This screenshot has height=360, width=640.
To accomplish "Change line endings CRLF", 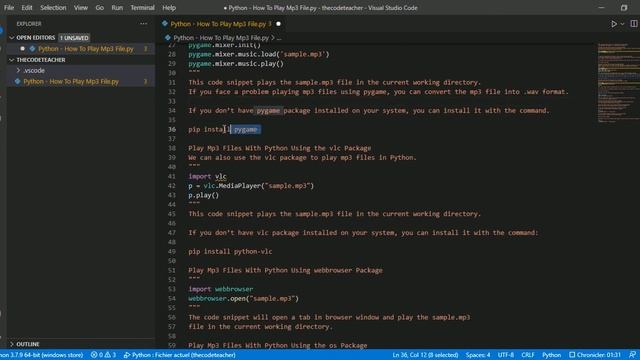I will [528, 355].
